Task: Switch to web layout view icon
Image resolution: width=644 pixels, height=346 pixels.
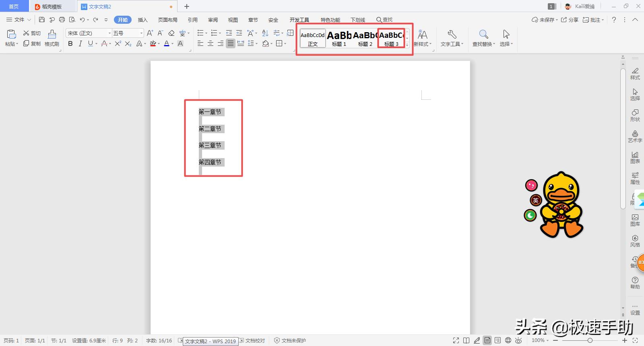Action: pos(508,340)
